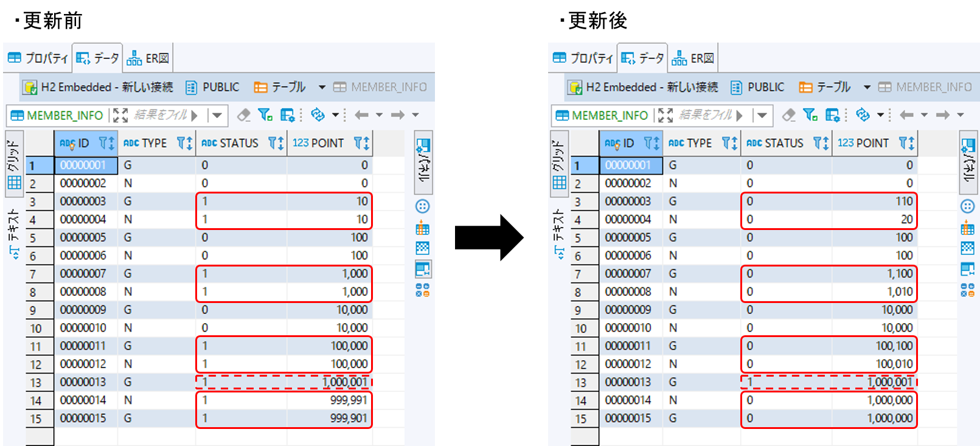The height and width of the screenshot is (446, 980).
Task: Open back history dropdown in 更新前 panel
Action: pos(379,115)
